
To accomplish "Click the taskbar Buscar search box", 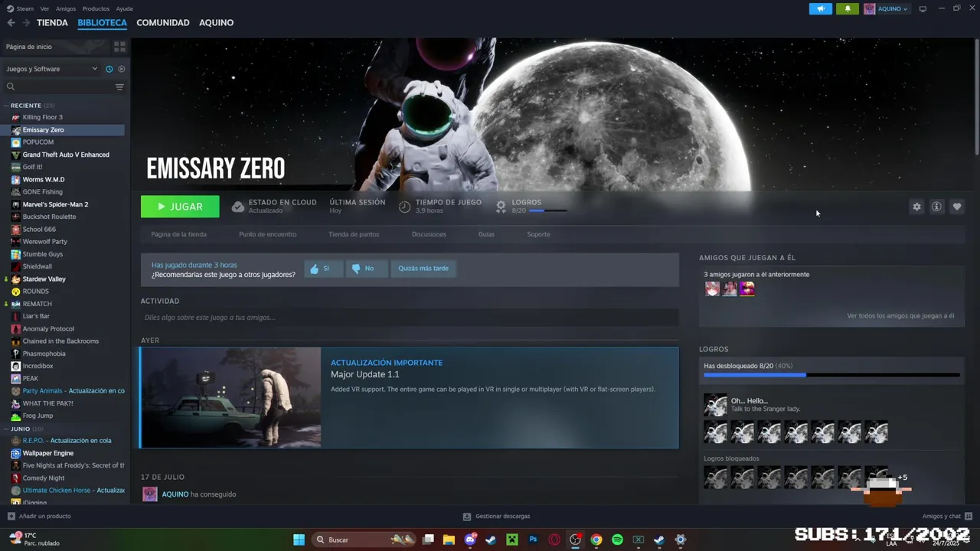I will coord(364,540).
